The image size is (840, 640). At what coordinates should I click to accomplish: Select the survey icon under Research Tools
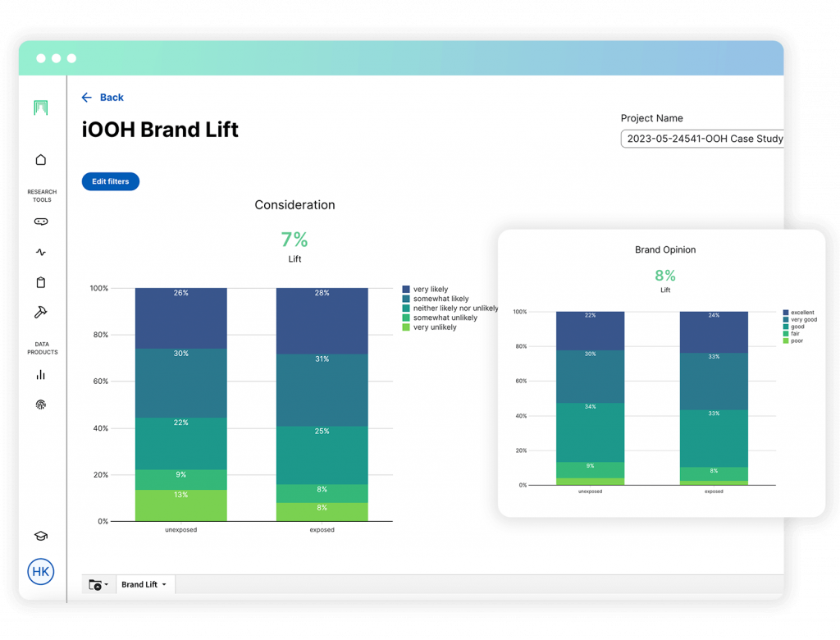(x=40, y=221)
